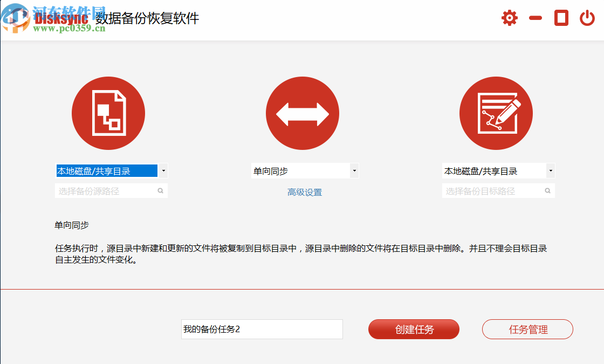Viewport: 604px width, 364px height.
Task: Open the 高级设置 advanced settings link
Action: [304, 191]
